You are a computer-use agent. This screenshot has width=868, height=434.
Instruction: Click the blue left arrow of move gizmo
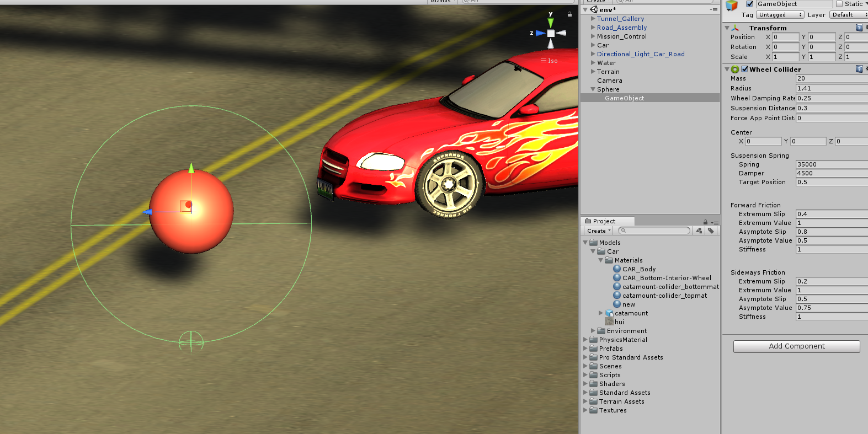147,212
